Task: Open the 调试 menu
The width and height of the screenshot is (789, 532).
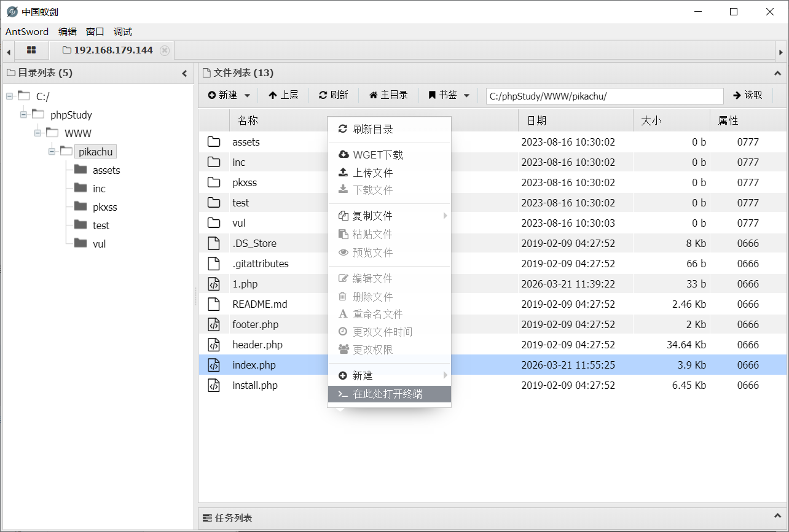Action: tap(123, 32)
